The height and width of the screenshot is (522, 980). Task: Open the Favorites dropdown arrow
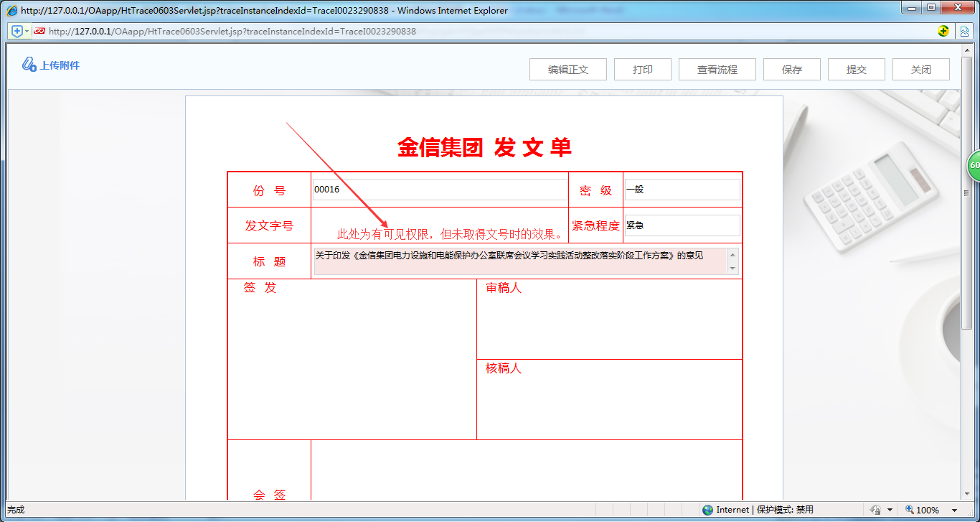pyautogui.click(x=27, y=30)
